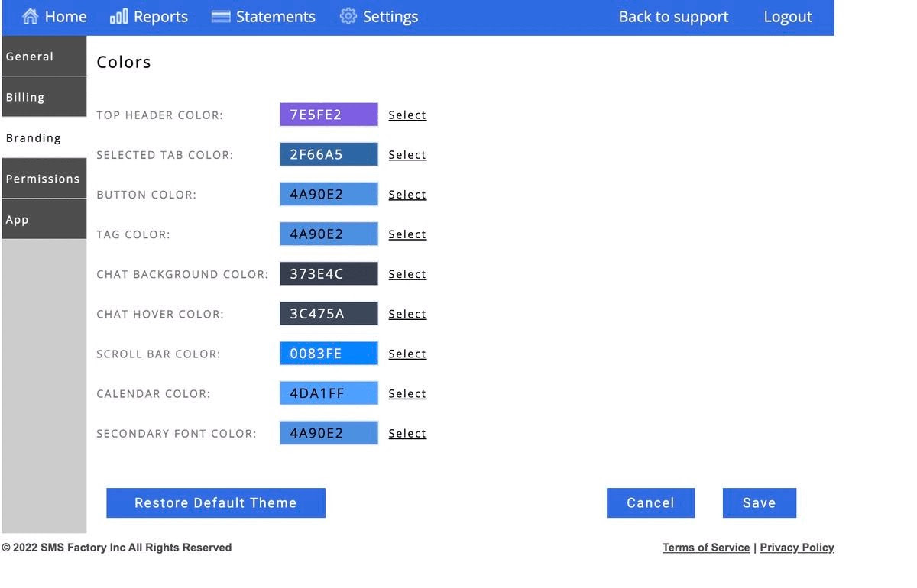Click Restore Default Theme button

[215, 502]
